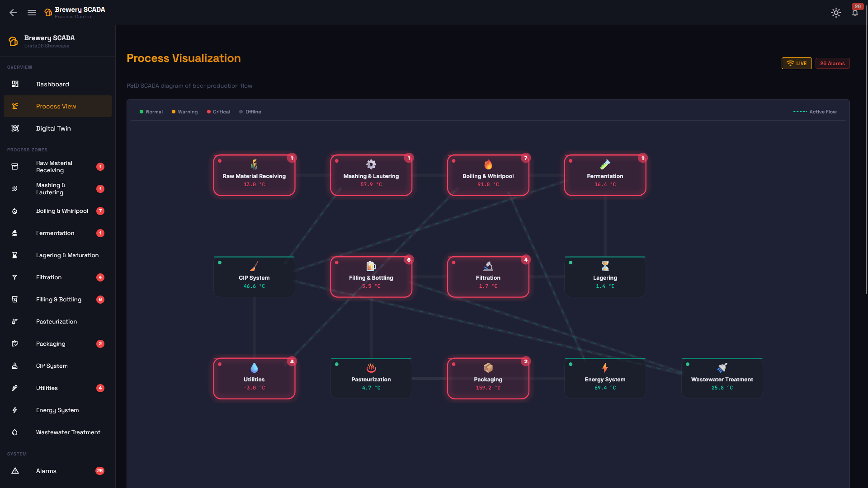Click the hourglass icon on Lagering node
Image resolution: width=868 pixels, height=488 pixels.
coord(605,266)
